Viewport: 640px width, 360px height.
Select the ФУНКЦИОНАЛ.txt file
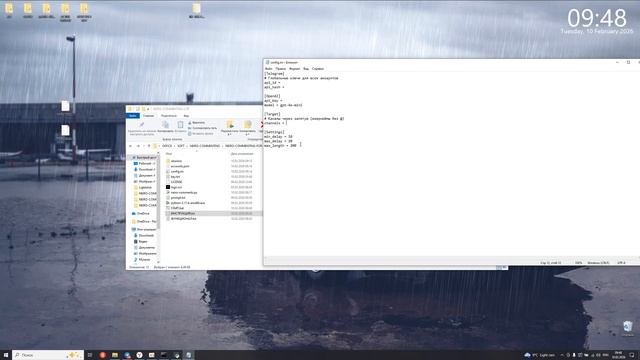[183, 218]
